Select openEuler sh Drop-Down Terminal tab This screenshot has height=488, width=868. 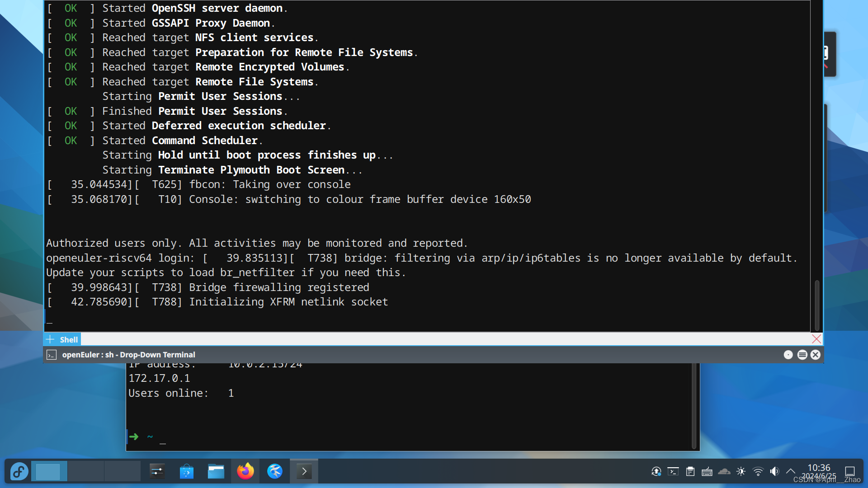pos(128,355)
